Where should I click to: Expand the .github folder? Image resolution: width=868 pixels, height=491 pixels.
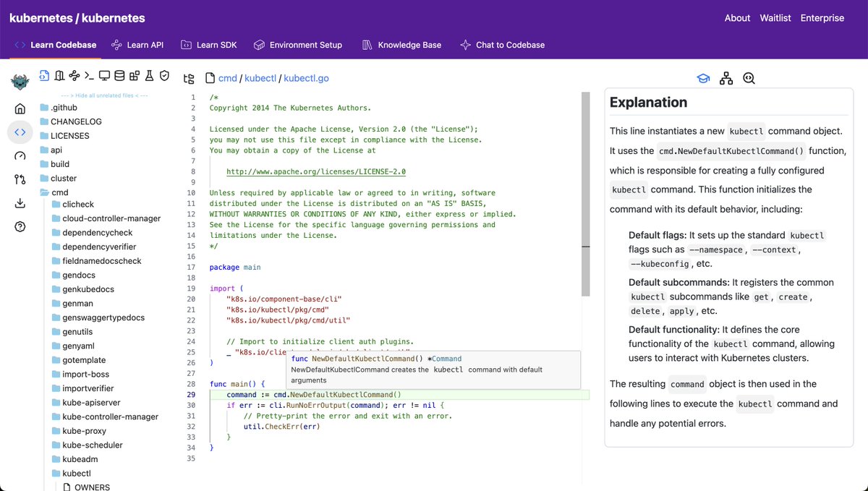59,108
